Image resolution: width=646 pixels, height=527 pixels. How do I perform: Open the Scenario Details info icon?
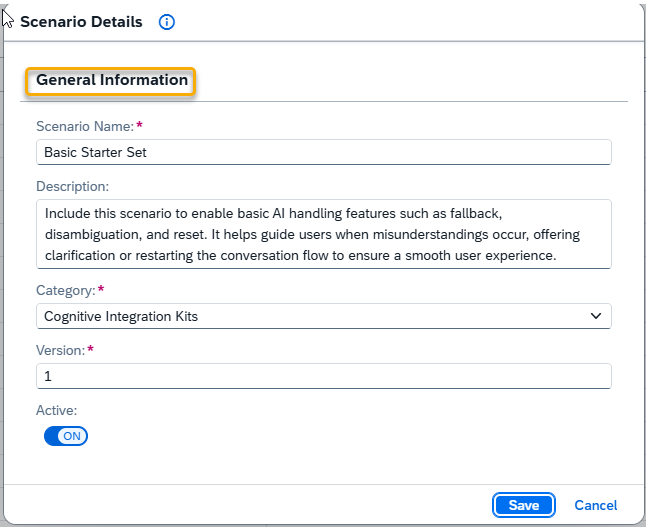pyautogui.click(x=166, y=22)
